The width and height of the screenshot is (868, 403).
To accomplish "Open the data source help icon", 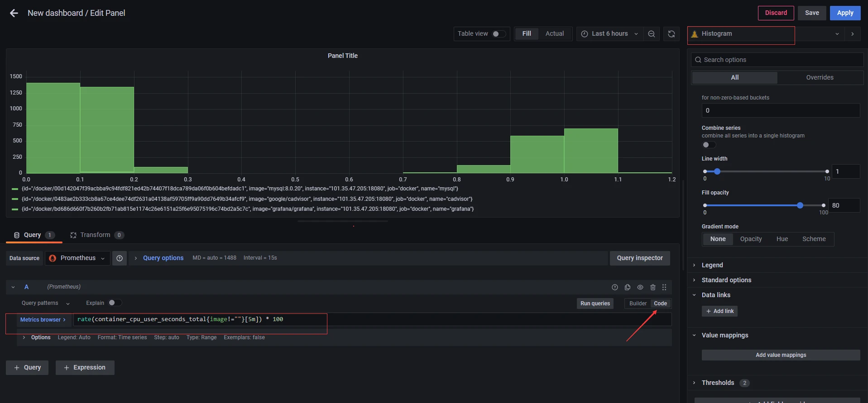I will pos(120,258).
